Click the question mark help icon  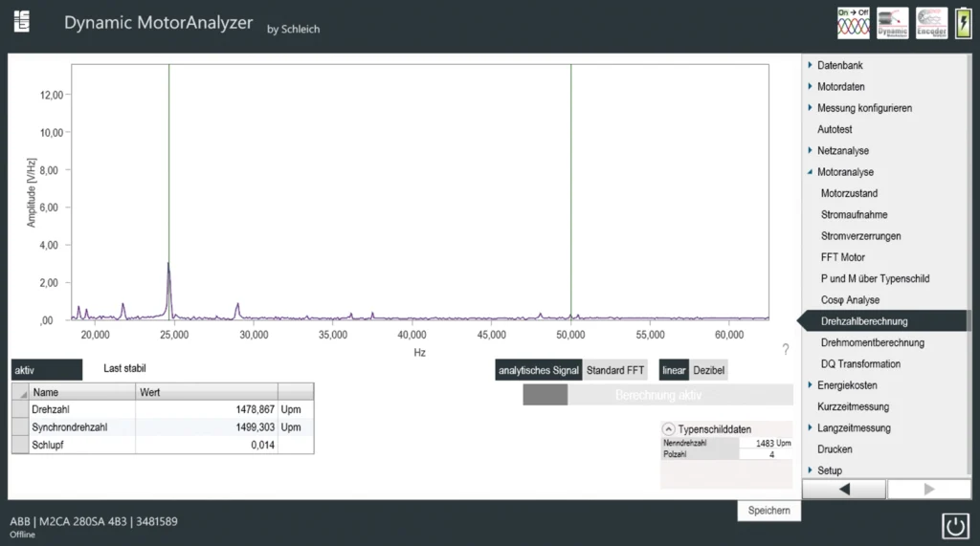(786, 349)
